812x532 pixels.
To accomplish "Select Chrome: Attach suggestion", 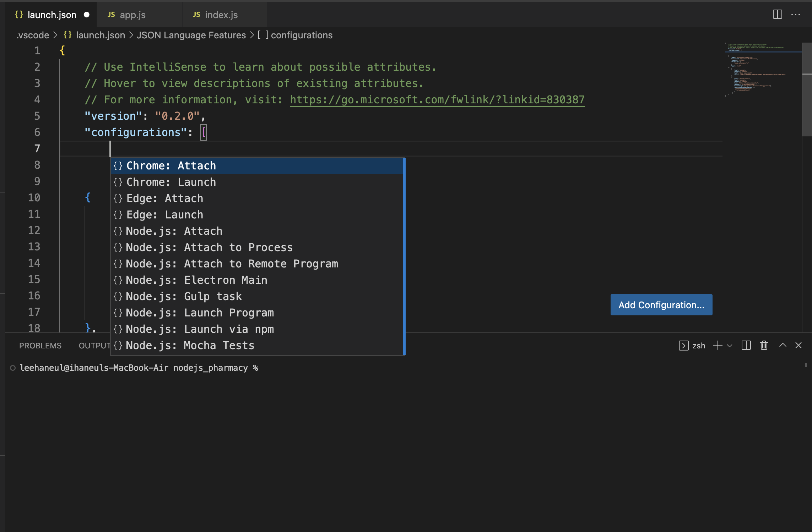I will pos(257,166).
